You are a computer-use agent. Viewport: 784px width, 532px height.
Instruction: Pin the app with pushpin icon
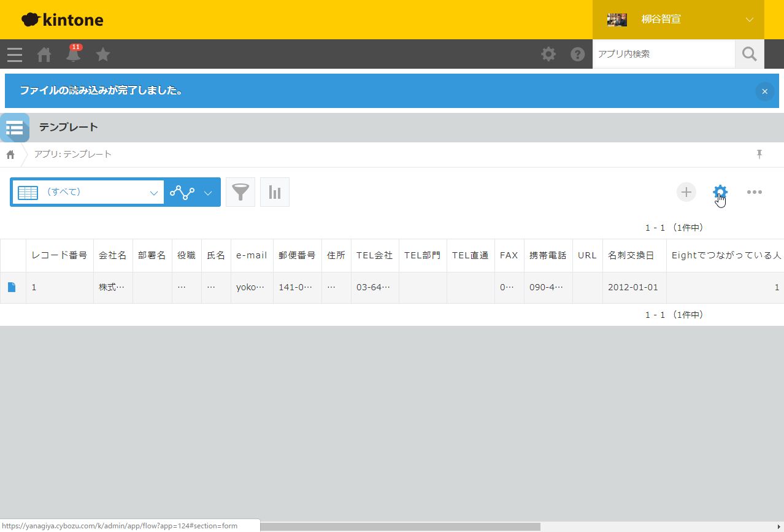[x=759, y=154]
